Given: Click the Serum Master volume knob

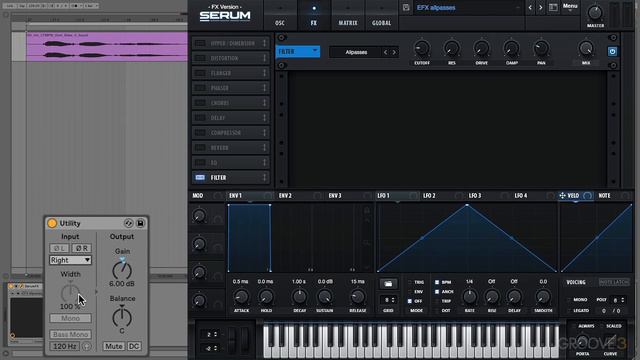Looking at the screenshot, I should point(595,13).
